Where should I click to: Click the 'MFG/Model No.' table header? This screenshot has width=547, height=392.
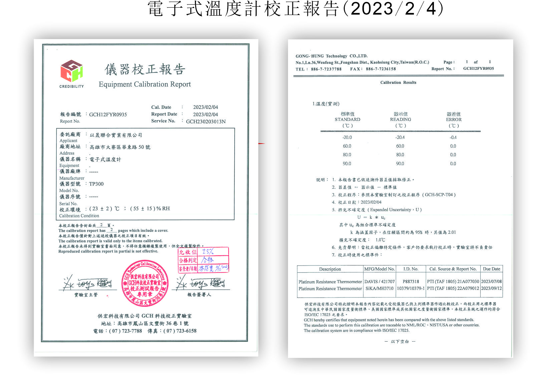[x=379, y=269]
